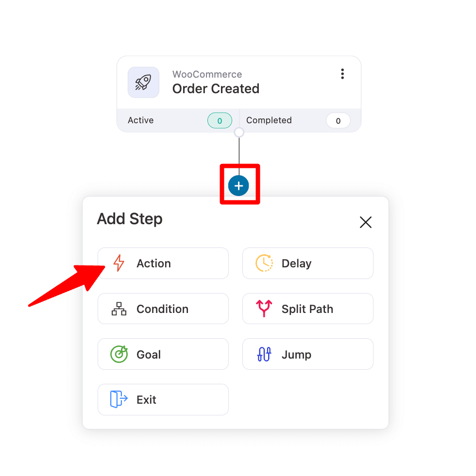Click the clock Delay icon
Screen dimensions: 476x476
pyautogui.click(x=264, y=263)
